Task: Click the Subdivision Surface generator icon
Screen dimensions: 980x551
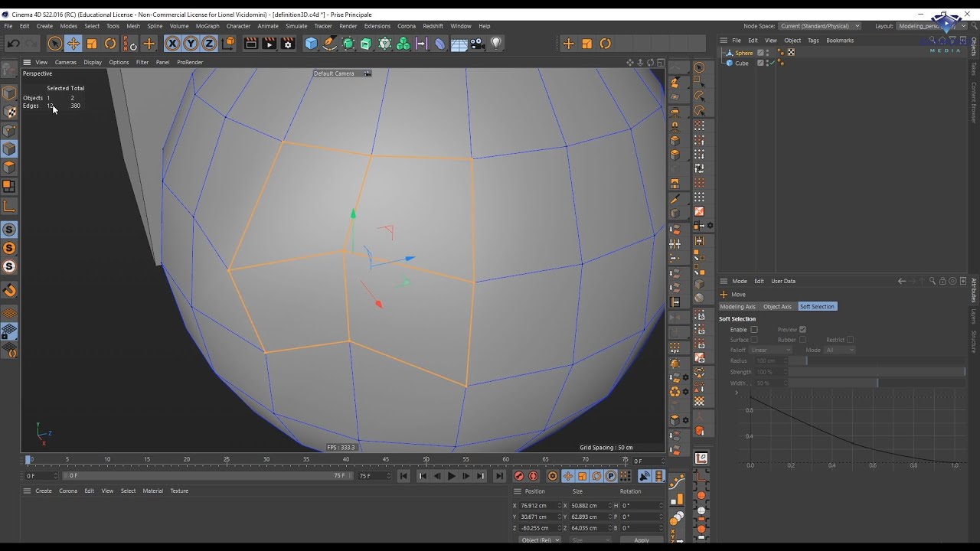Action: [348, 44]
